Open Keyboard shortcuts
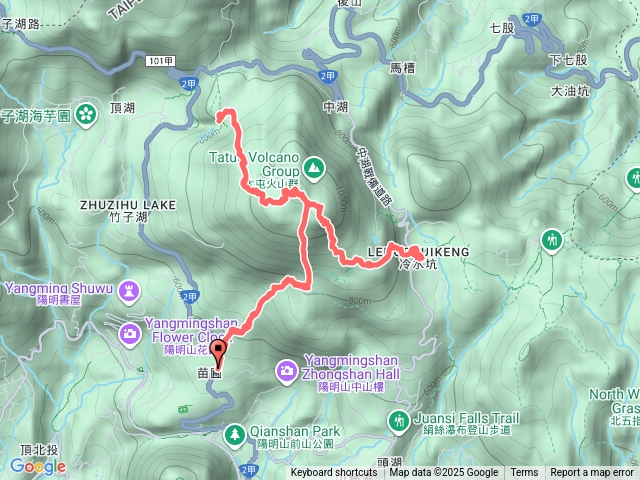This screenshot has width=640, height=480. [334, 473]
